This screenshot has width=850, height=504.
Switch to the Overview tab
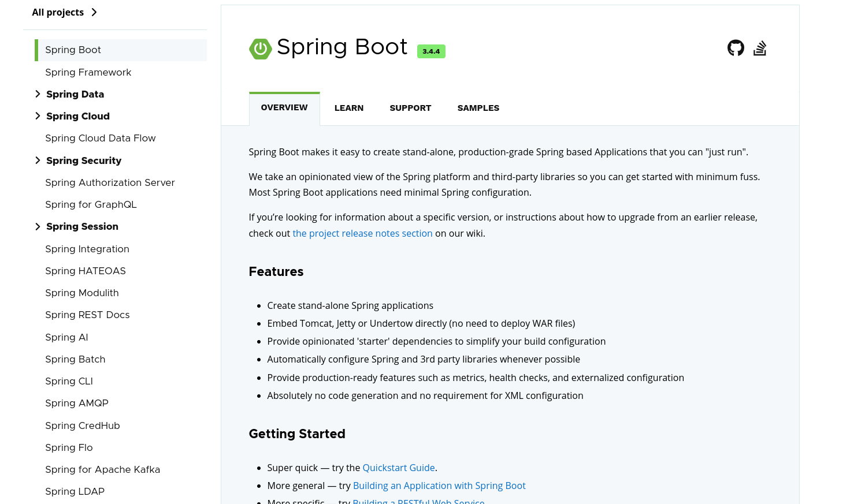pos(284,108)
